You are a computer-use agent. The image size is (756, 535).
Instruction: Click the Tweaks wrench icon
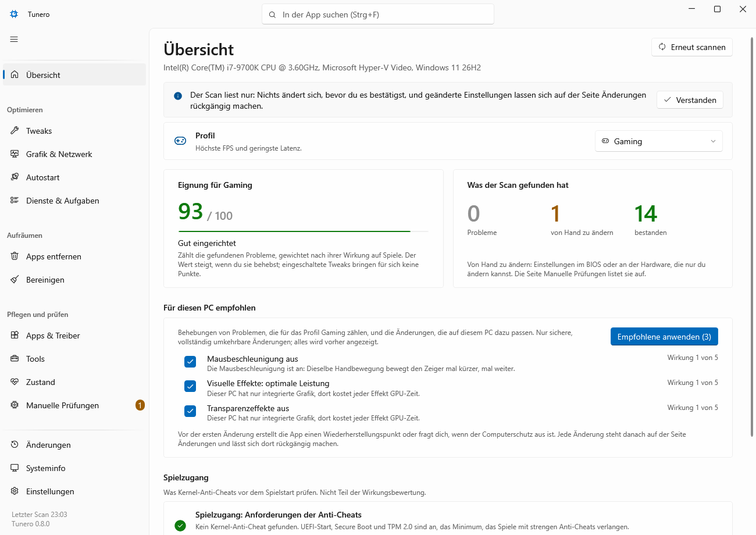coord(15,131)
